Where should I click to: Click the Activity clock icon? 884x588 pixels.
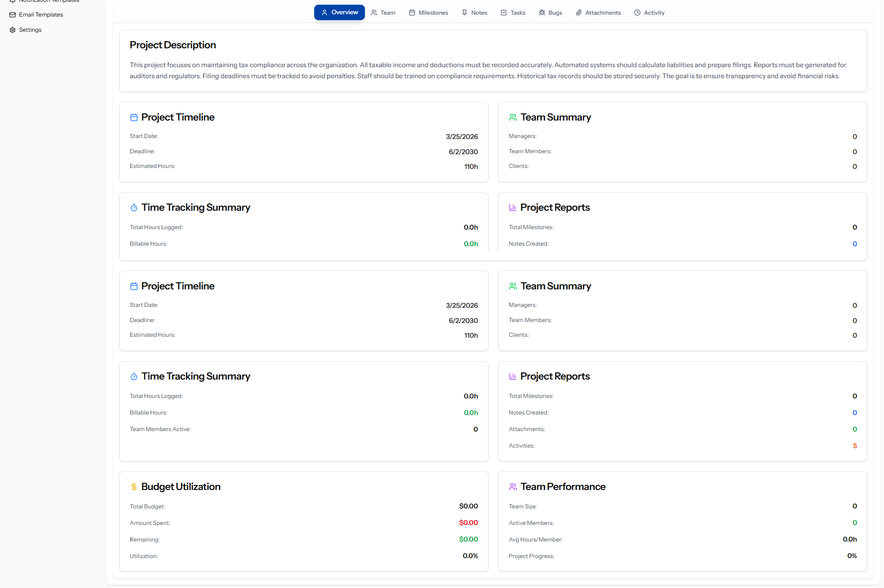click(637, 13)
